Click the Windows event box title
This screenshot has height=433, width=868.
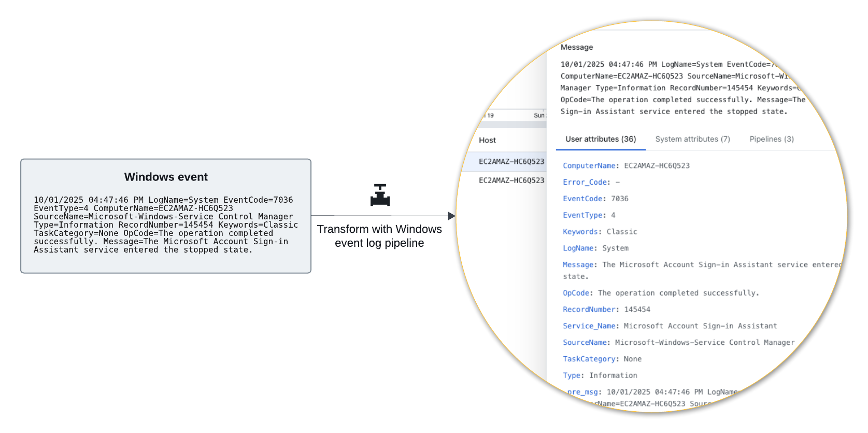166,177
